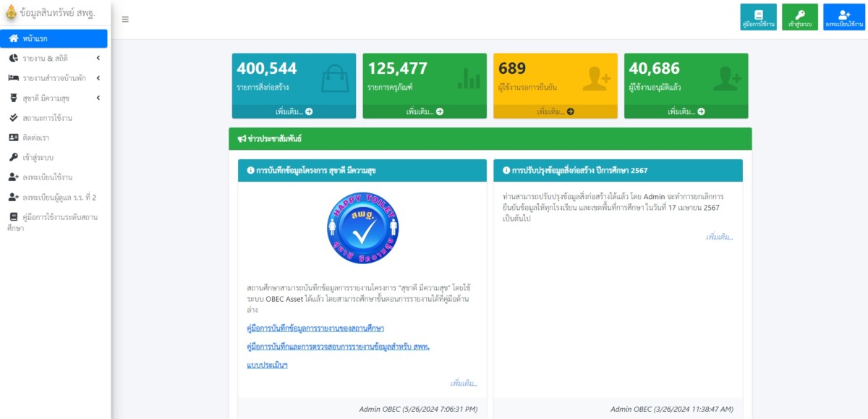Click the toilet icon for สุขาดี มีความสุข
The image size is (868, 419).
14,98
